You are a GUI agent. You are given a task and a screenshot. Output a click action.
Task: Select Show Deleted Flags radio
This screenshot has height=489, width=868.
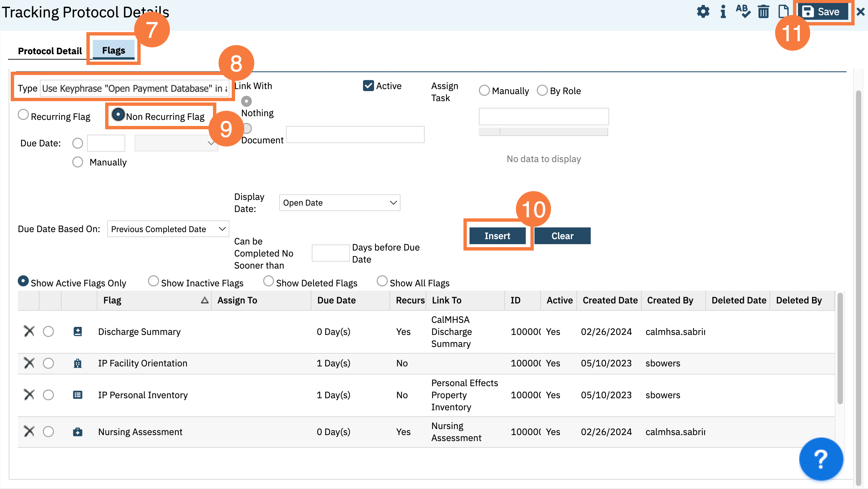(268, 281)
